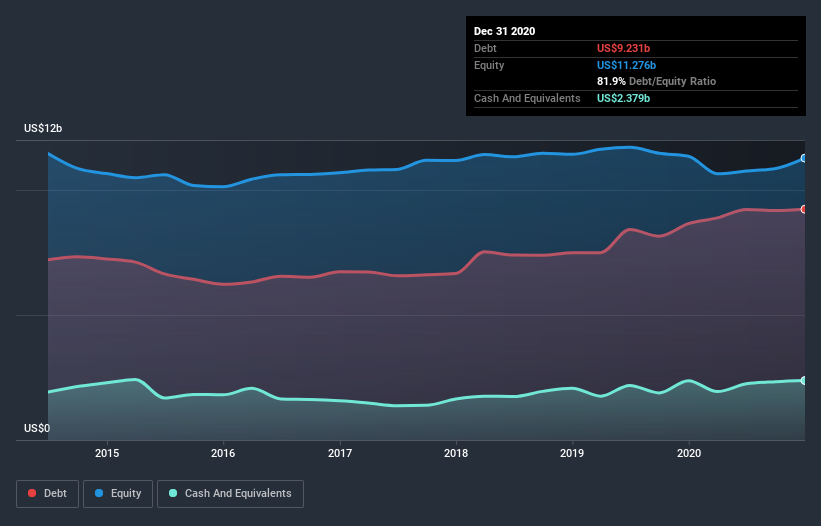
Task: Click the Equity row label in tooltip
Action: [x=489, y=65]
